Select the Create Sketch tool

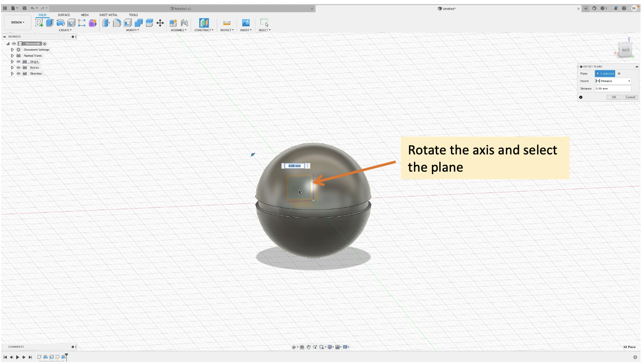pos(40,23)
